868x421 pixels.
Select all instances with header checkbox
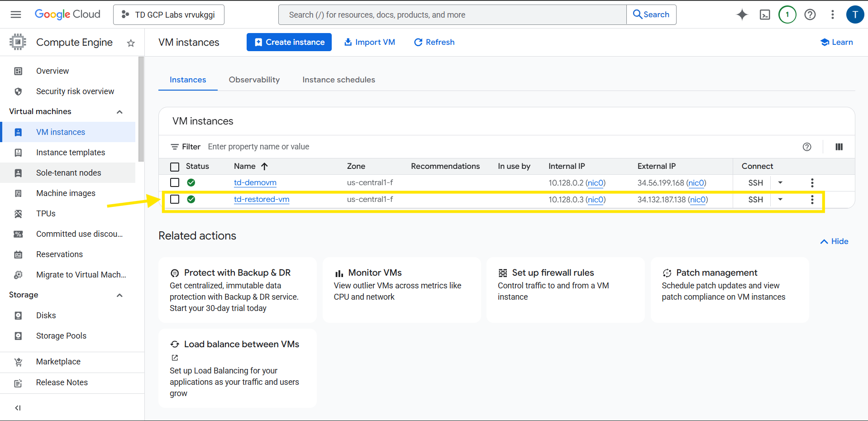coord(175,167)
